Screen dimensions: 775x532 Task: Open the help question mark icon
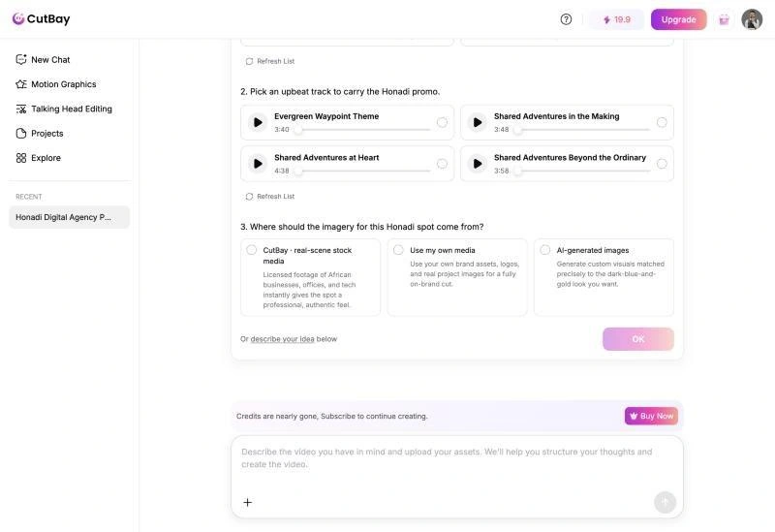pyautogui.click(x=566, y=19)
